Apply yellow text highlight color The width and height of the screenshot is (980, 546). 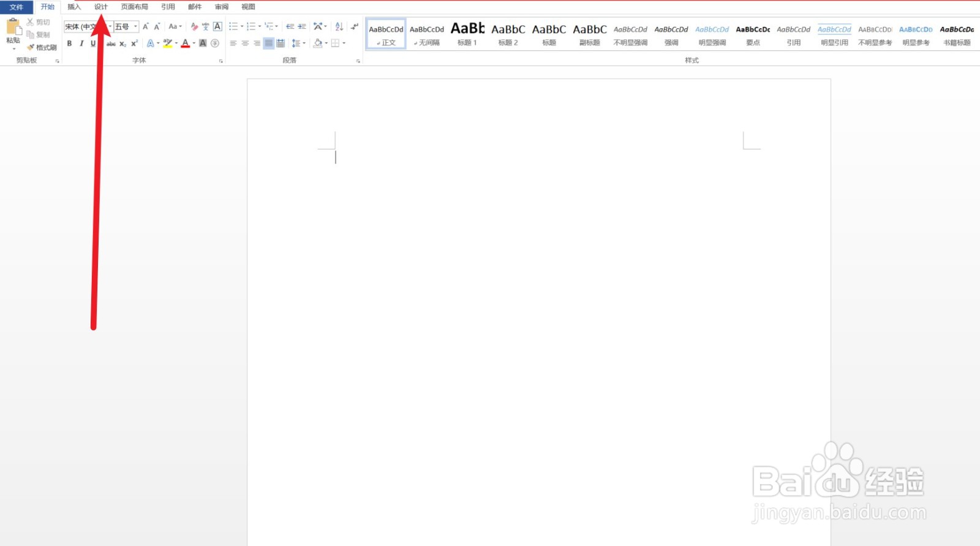coord(167,43)
